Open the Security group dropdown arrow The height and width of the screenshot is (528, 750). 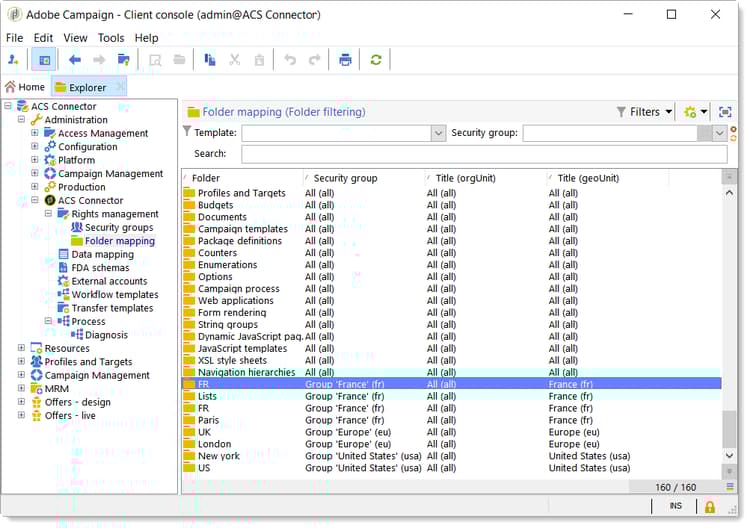point(719,133)
